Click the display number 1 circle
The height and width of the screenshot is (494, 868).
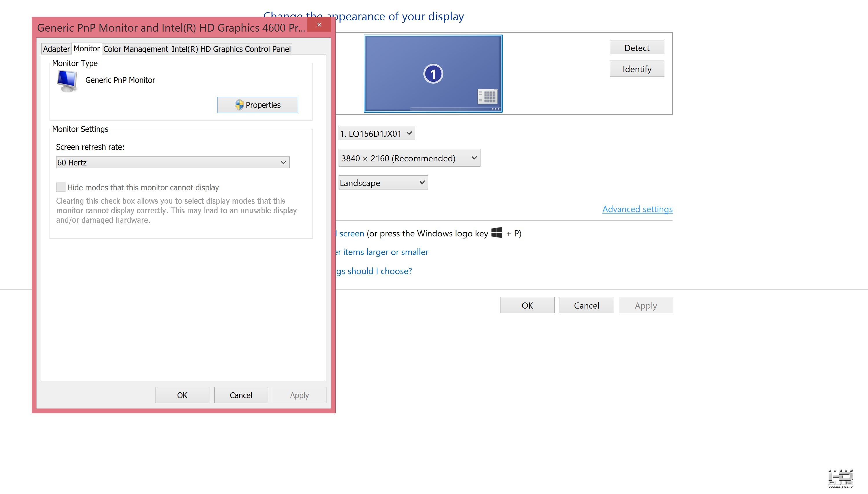(433, 74)
